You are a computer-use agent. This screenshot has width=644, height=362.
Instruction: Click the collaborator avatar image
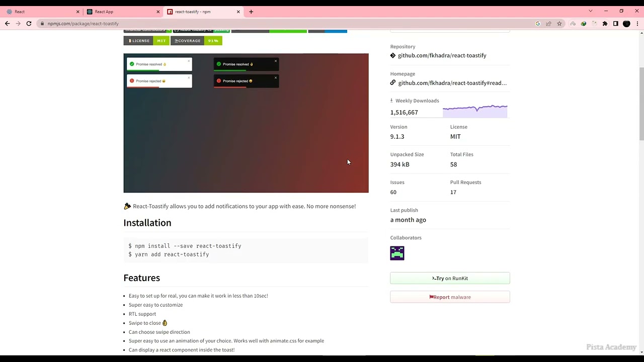(x=397, y=253)
